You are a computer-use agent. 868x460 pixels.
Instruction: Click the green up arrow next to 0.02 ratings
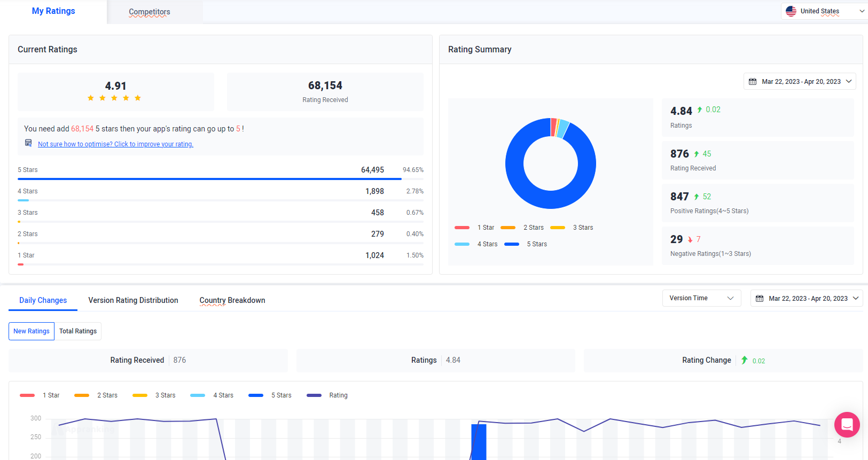700,110
